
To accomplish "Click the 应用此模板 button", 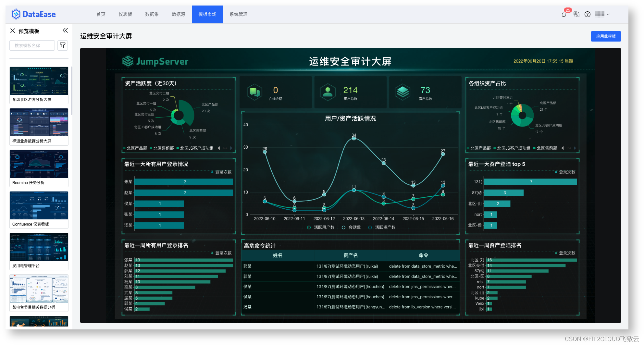I will pos(606,36).
